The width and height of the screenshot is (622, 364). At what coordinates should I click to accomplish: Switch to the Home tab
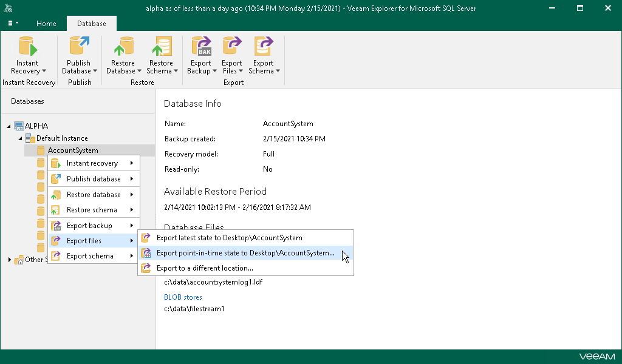click(x=46, y=24)
